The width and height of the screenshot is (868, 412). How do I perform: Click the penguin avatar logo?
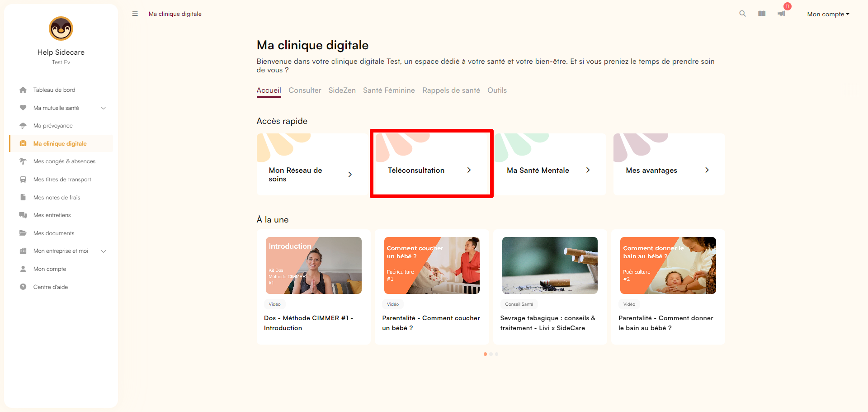[x=61, y=28]
